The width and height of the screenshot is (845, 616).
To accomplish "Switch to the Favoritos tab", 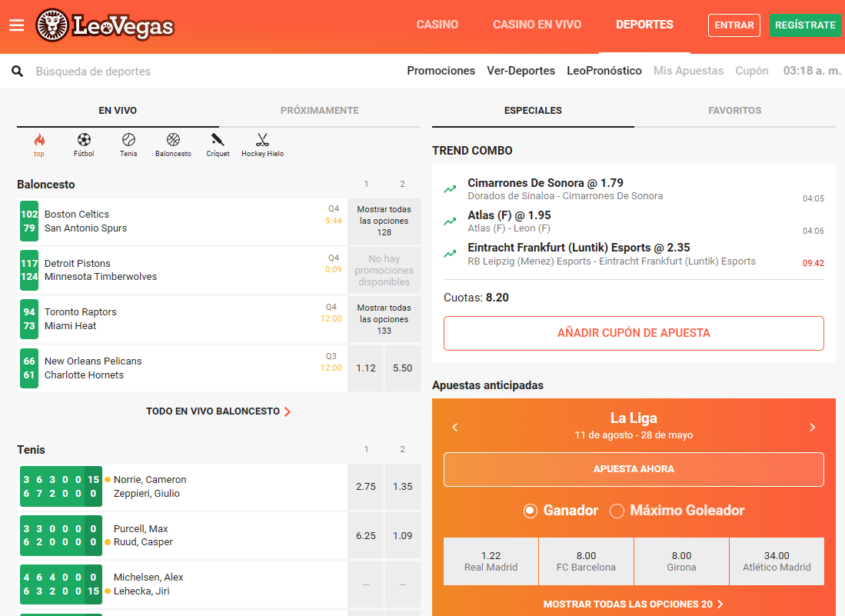I will (734, 111).
